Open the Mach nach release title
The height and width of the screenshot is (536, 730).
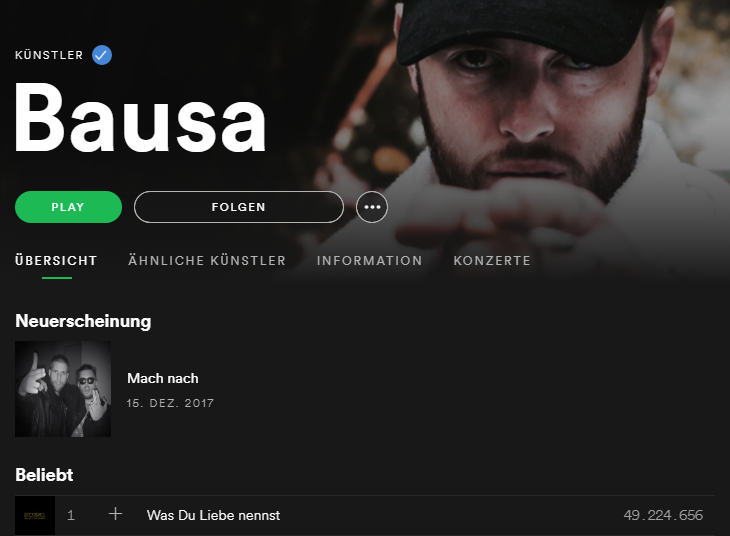click(x=163, y=378)
